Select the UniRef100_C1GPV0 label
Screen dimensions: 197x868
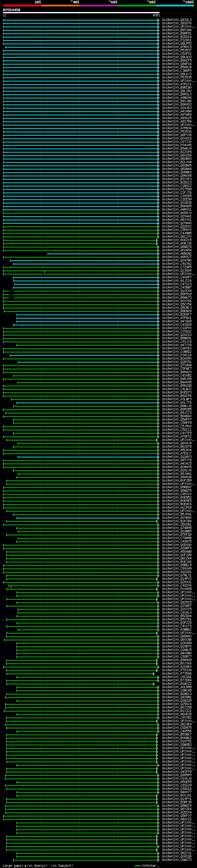coord(176,328)
